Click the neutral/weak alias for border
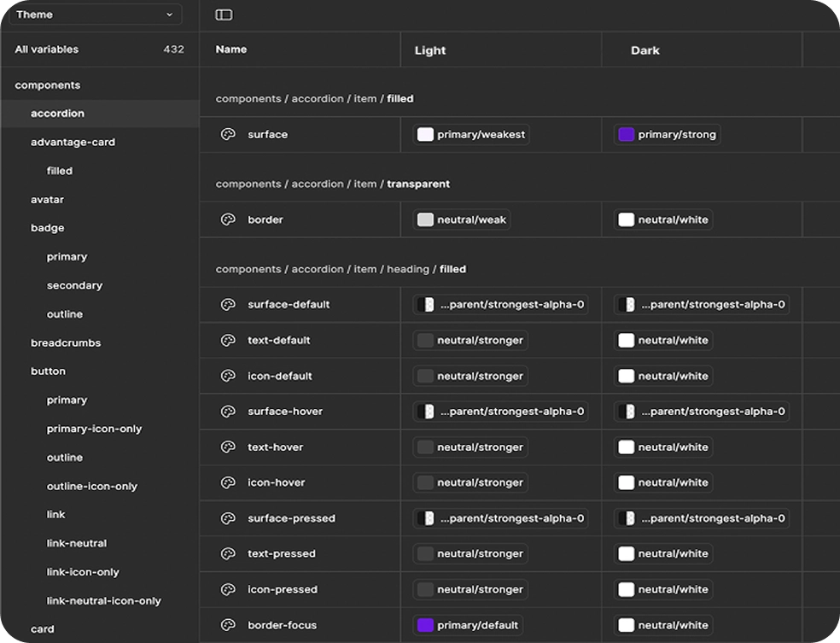This screenshot has height=643, width=840. (x=461, y=219)
